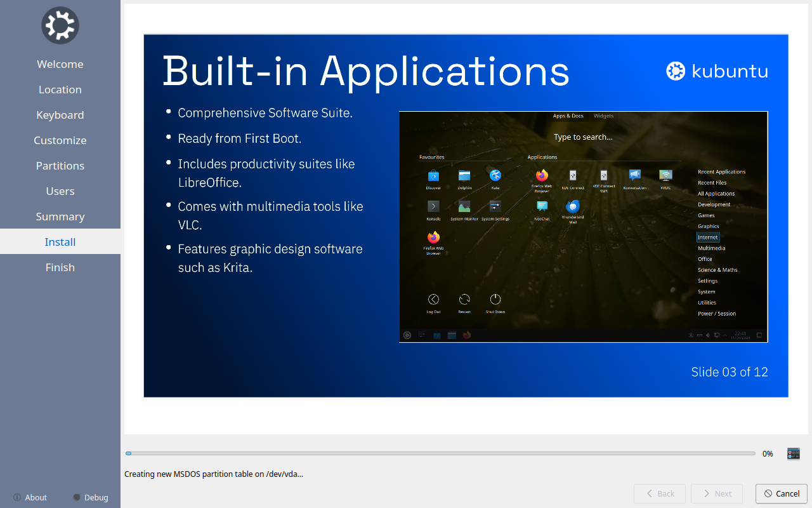Jump to the Finish step

(x=60, y=267)
